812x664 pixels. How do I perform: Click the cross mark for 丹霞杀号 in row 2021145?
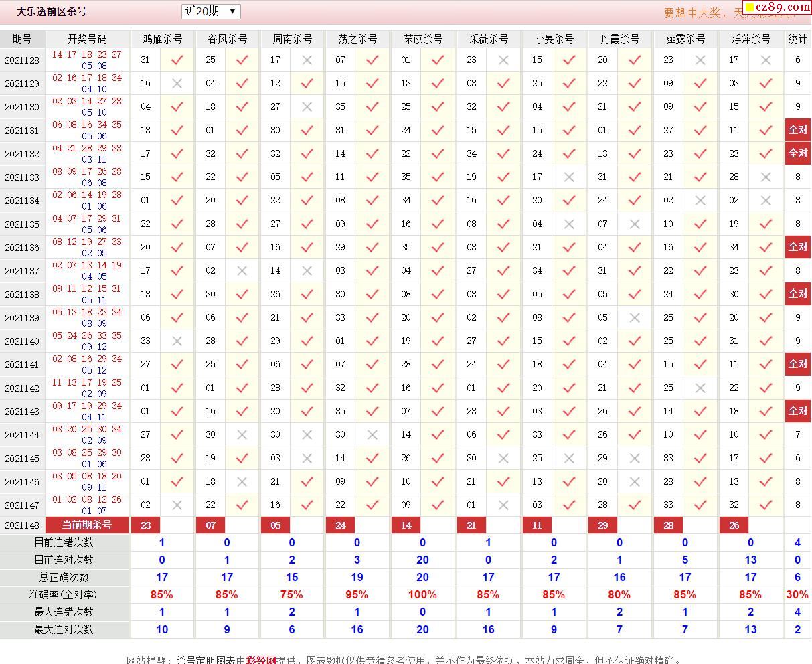click(x=635, y=459)
